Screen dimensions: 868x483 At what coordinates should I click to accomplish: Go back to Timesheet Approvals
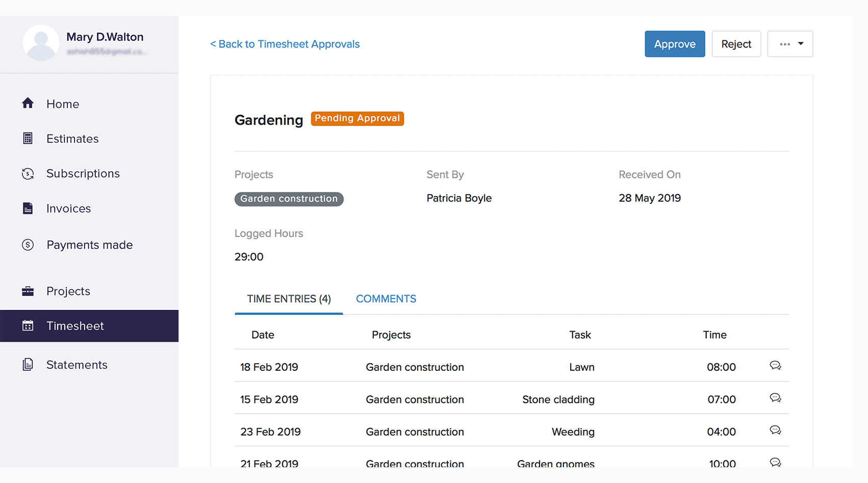pos(284,44)
